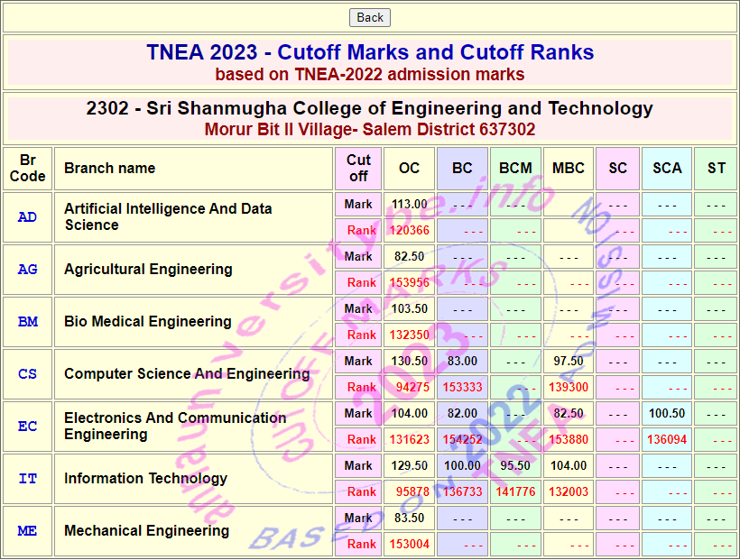740x560 pixels.
Task: Open the IT branch code link
Action: coord(27,479)
